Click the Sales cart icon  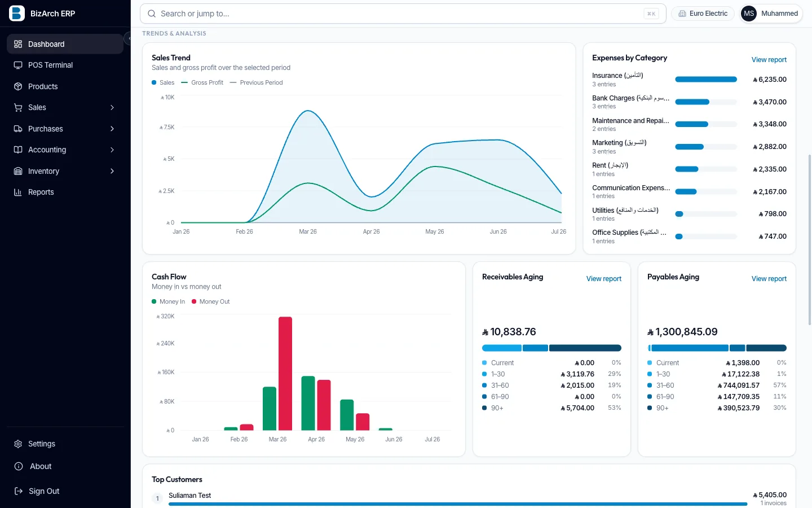(18, 107)
